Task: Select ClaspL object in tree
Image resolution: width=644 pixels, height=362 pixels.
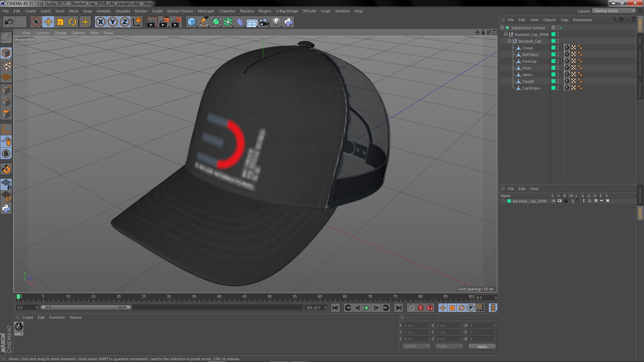Action: point(528,48)
